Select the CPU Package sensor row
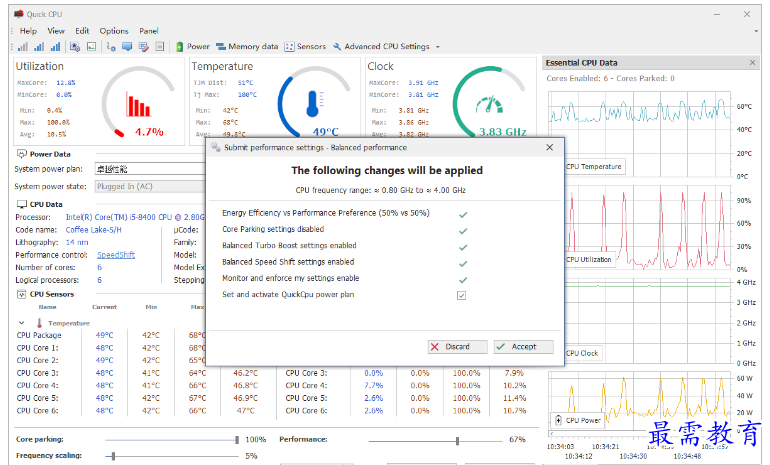Viewport: 770px width, 465px height. [111, 335]
